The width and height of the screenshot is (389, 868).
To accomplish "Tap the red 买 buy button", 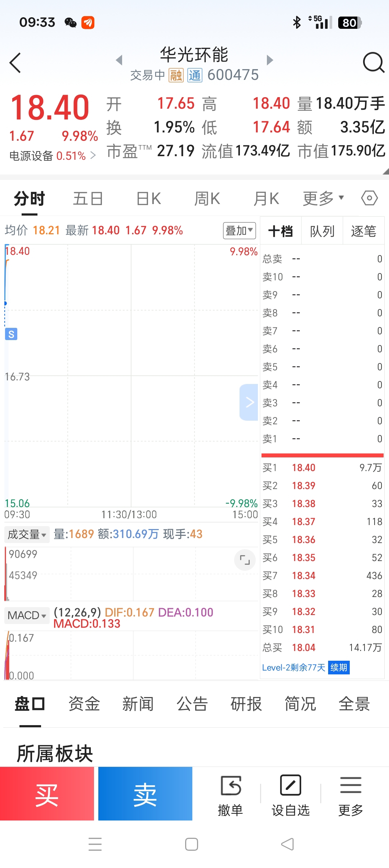I will pyautogui.click(x=47, y=794).
